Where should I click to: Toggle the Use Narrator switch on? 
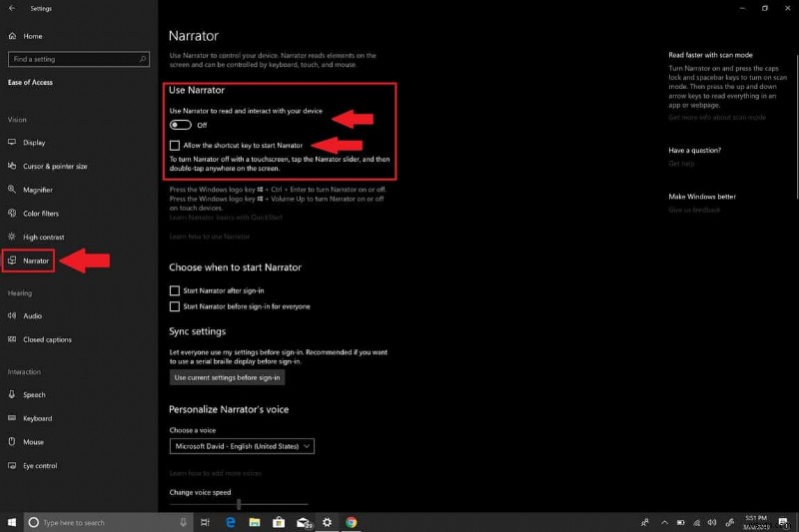181,125
